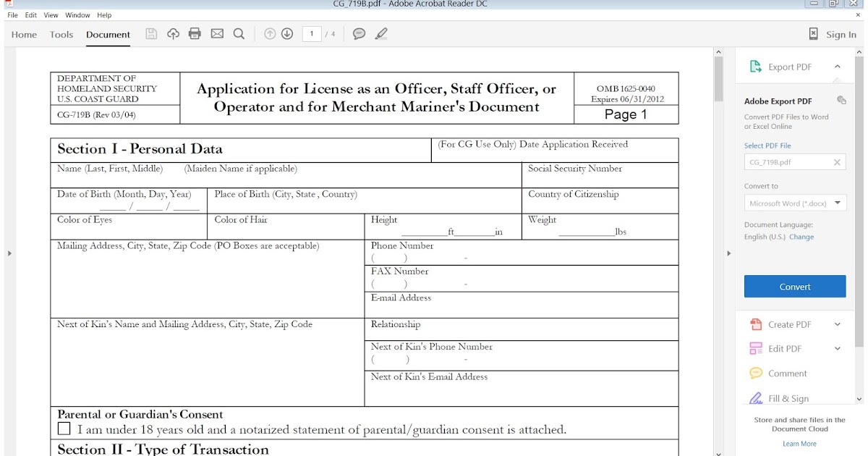Click the upload to cloud icon
868x456 pixels.
[x=173, y=34]
